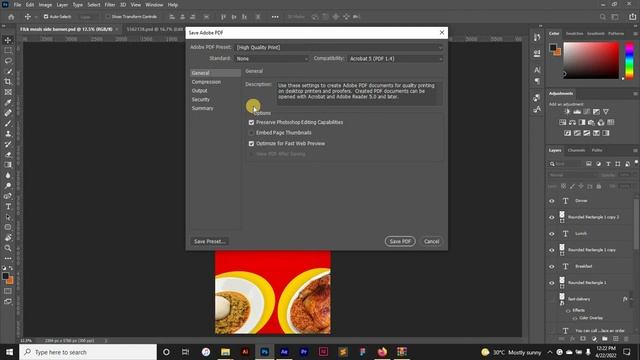Open the Security section in the PDF dialog
The height and width of the screenshot is (360, 640).
click(201, 100)
